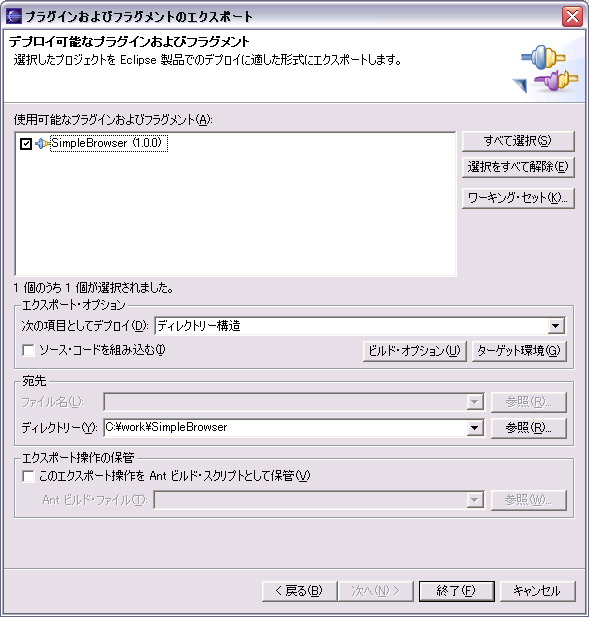Click the SimpleBrowser plug-in icon in the list

[42, 144]
